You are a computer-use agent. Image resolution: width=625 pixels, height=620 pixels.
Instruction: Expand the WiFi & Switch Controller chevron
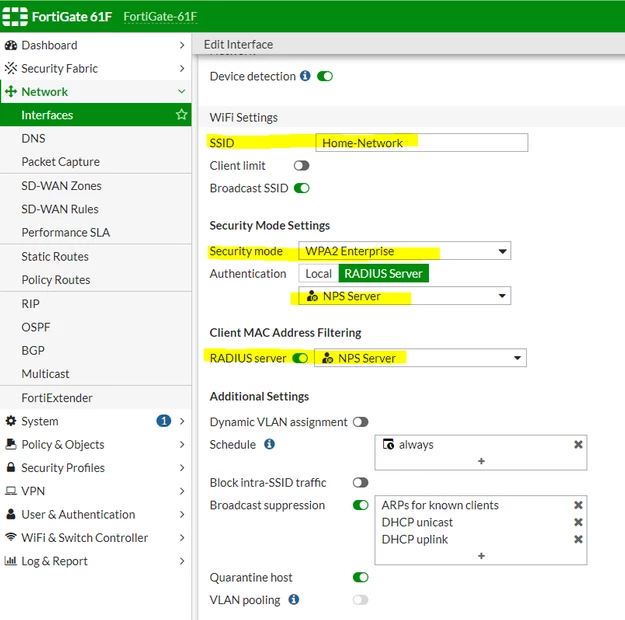tap(182, 537)
